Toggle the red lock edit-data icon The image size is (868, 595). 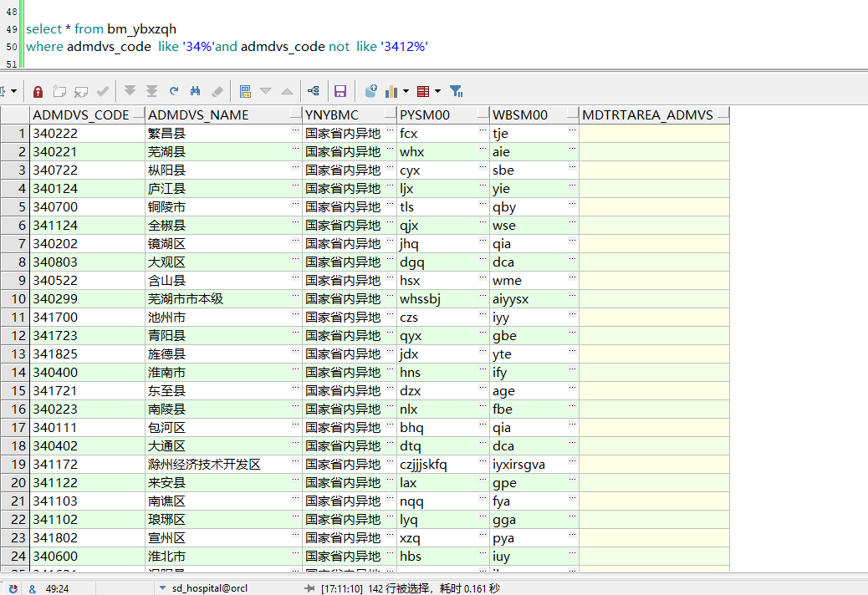click(x=38, y=91)
